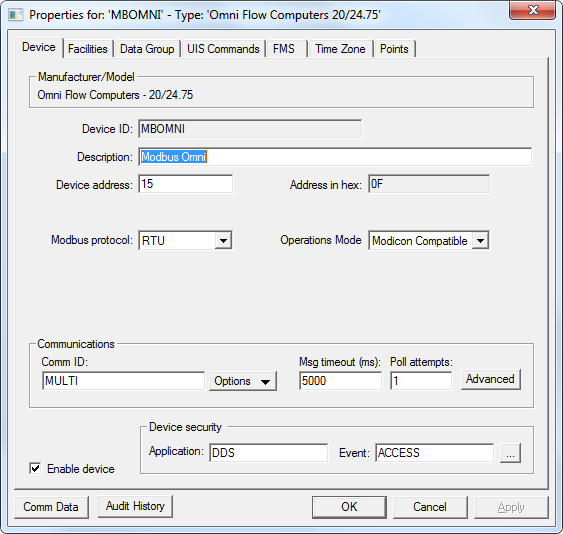Cancel the dialog
Image resolution: width=563 pixels, height=534 pixels.
(x=430, y=507)
